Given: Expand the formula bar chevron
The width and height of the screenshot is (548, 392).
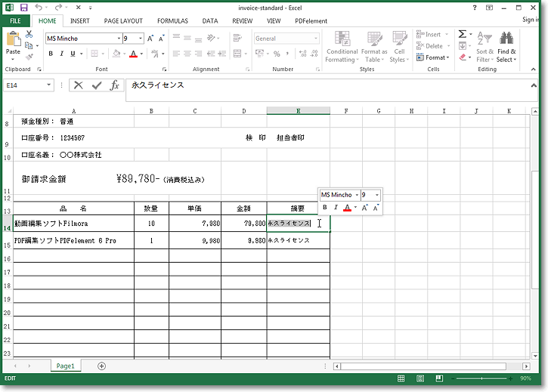Looking at the screenshot, I should [x=534, y=85].
